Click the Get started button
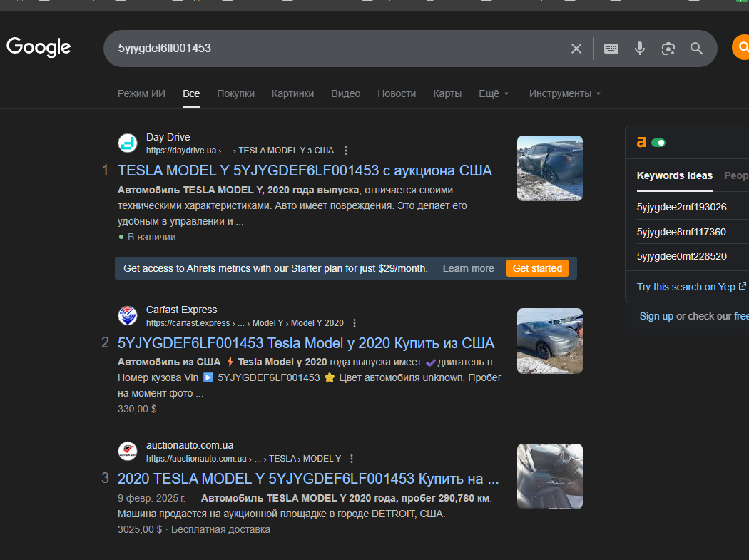The image size is (749, 560). coord(537,268)
